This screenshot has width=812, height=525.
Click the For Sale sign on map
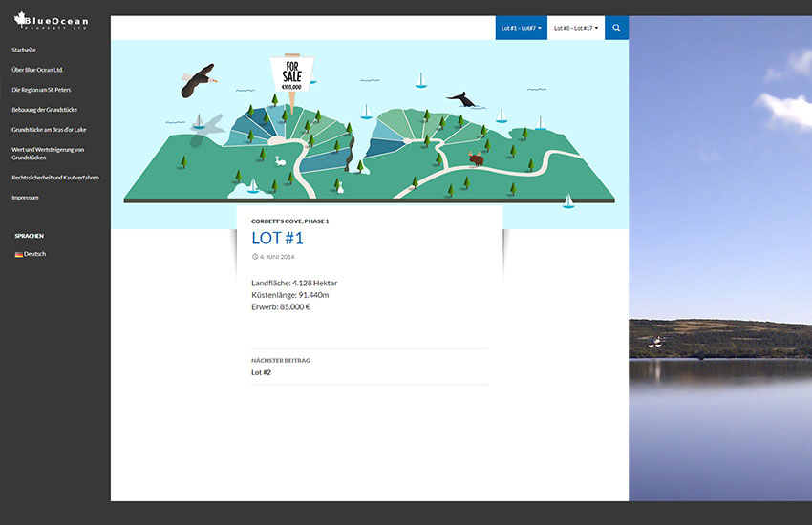click(x=291, y=73)
